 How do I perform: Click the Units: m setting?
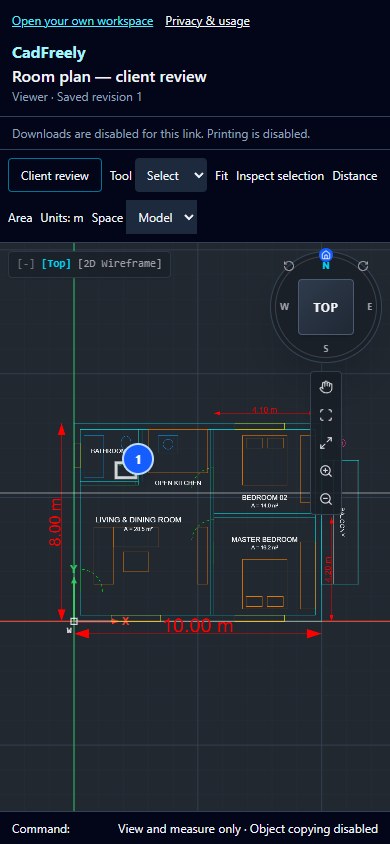(62, 218)
